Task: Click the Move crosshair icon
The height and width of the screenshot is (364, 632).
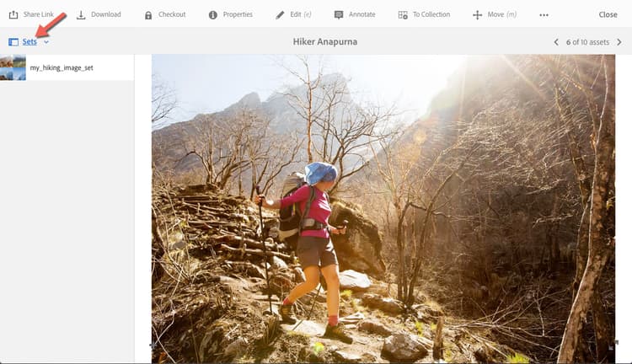Action: 477,15
